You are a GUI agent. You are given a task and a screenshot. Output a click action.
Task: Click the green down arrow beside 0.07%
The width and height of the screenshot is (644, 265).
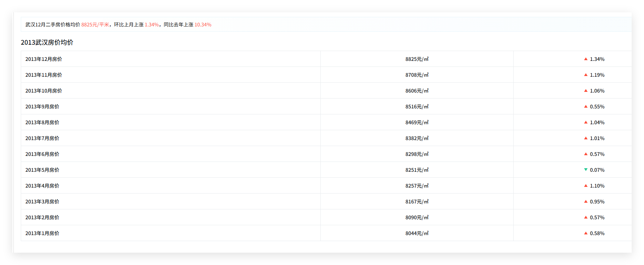click(586, 170)
